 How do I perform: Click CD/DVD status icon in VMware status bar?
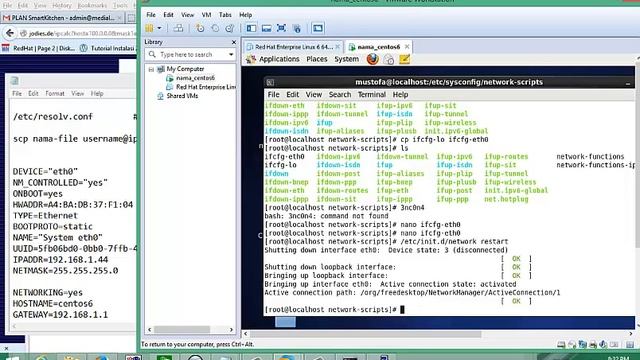(572, 344)
